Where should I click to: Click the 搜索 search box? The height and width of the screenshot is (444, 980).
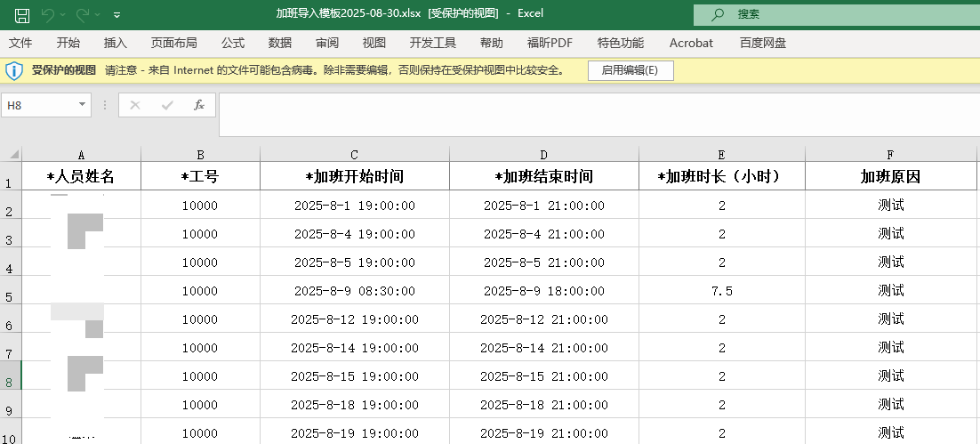coord(837,14)
